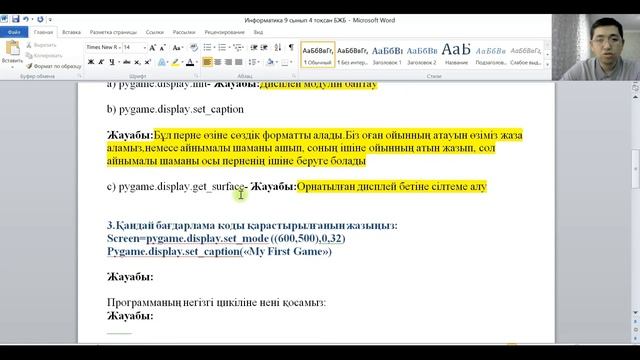Decrease the paragraph indent

pos(254,48)
